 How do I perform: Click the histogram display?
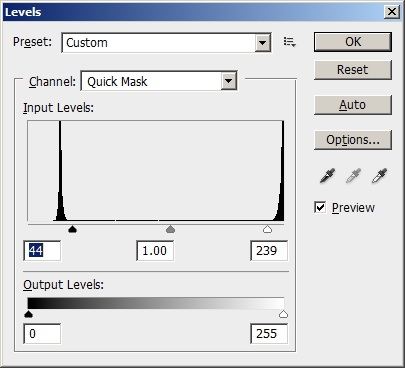click(x=156, y=171)
